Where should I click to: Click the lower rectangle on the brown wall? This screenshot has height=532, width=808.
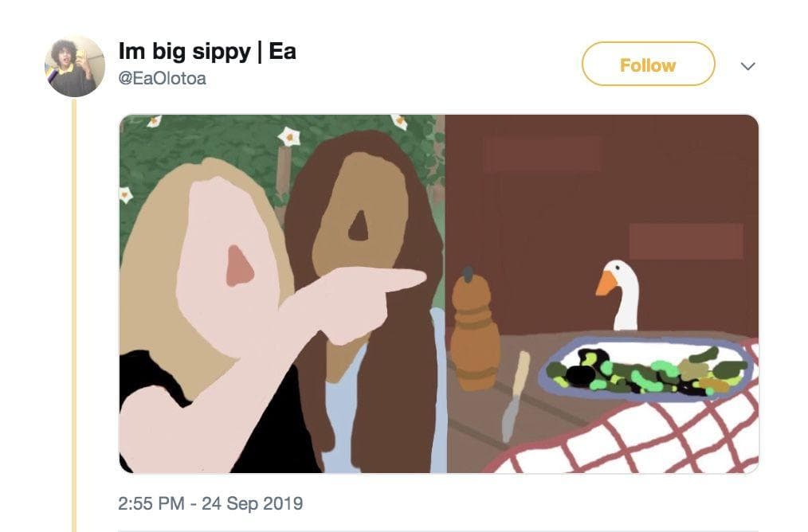[x=685, y=241]
